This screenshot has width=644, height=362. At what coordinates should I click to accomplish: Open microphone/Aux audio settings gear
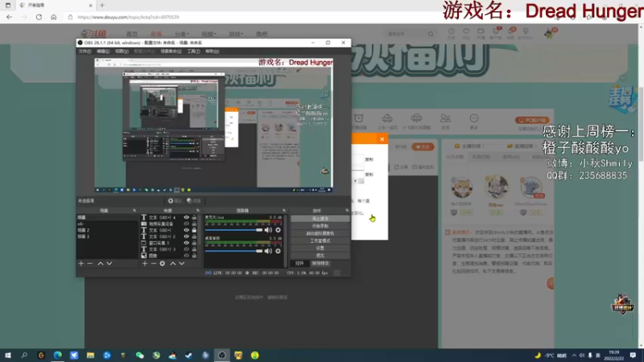278,230
